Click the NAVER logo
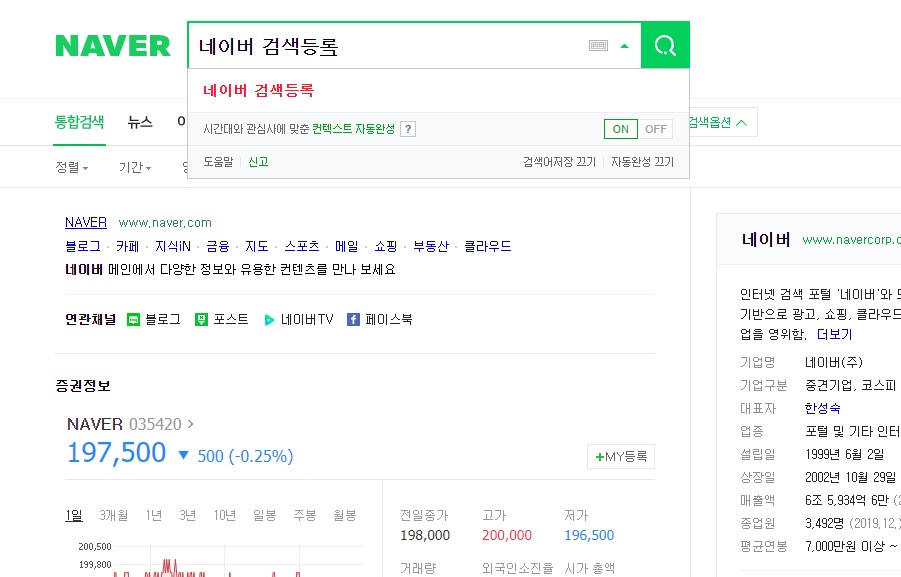901x577 pixels. pyautogui.click(x=113, y=46)
